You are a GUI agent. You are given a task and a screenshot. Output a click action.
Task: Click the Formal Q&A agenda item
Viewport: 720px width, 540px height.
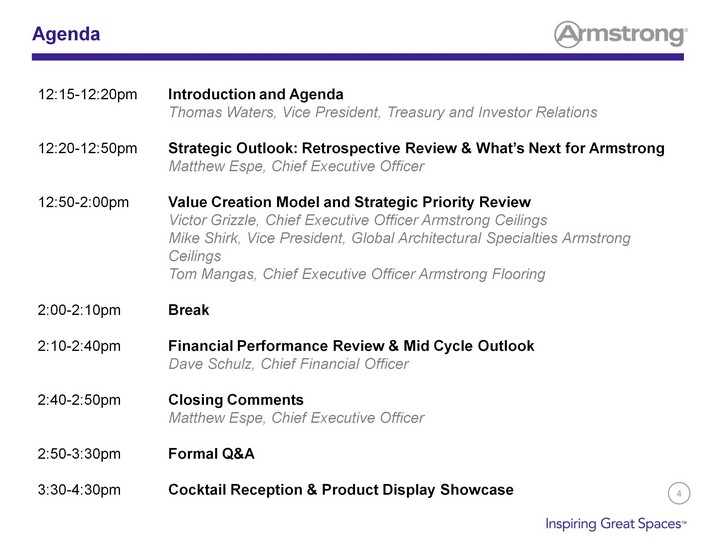tap(211, 454)
